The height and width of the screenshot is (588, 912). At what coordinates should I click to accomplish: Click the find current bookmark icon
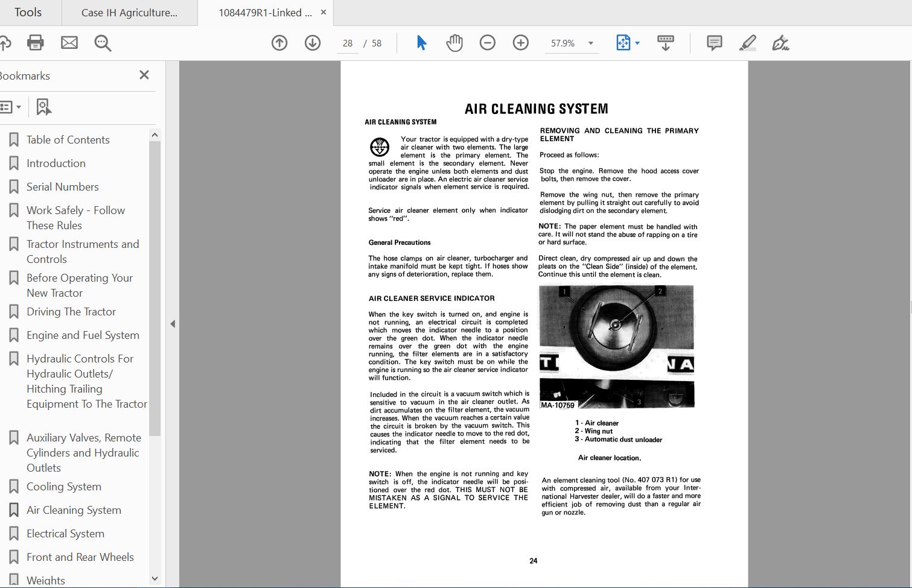click(x=43, y=106)
